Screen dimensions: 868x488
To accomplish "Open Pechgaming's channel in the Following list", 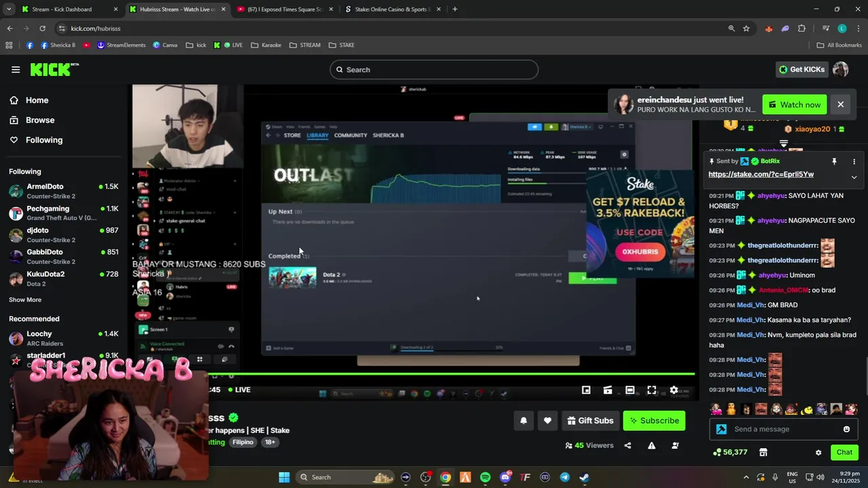I will pyautogui.click(x=64, y=213).
